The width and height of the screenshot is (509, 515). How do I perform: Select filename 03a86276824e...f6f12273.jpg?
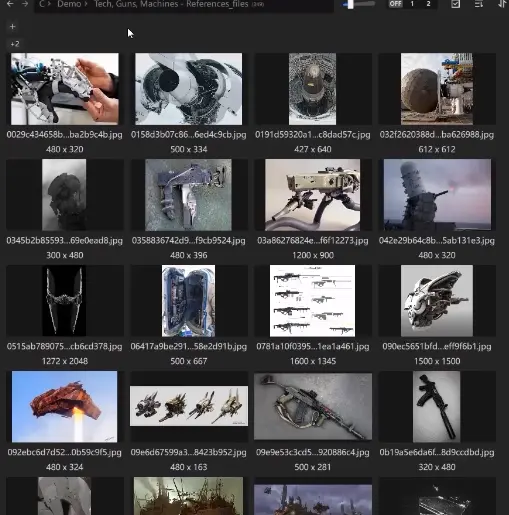click(x=313, y=241)
